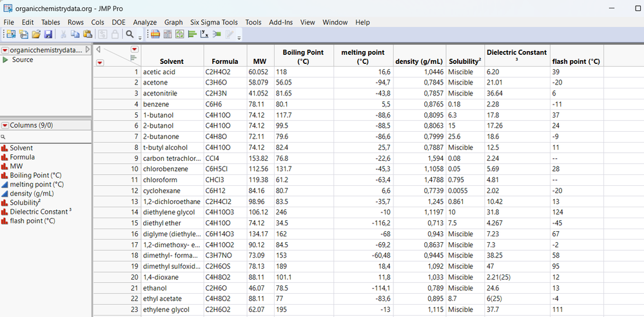Click nominal modeling type icon for Solvent
Viewport: 644px width, 317px height.
click(5, 148)
